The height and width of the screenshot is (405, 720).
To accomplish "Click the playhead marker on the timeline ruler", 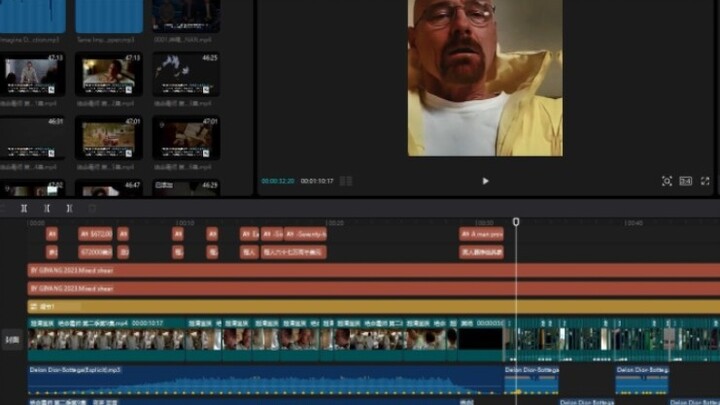I will coord(516,222).
